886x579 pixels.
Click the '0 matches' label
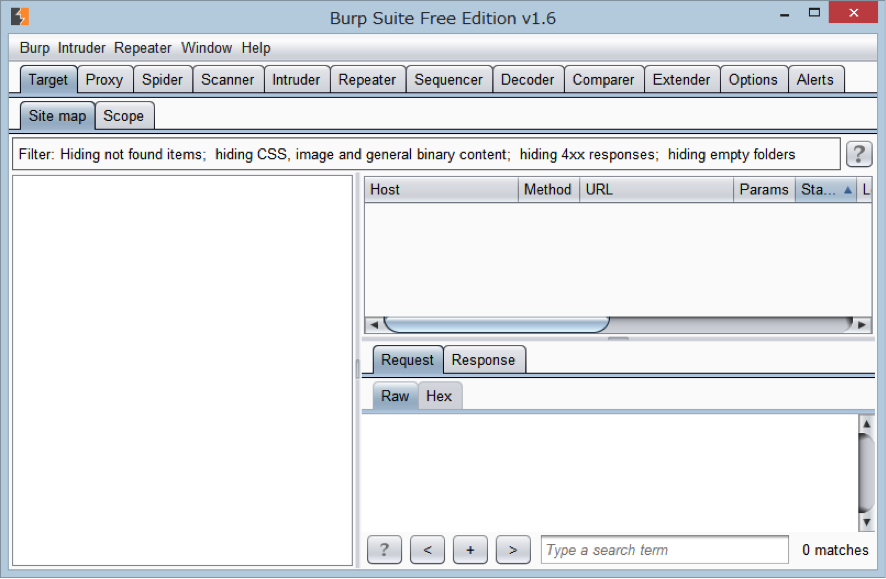(835, 550)
